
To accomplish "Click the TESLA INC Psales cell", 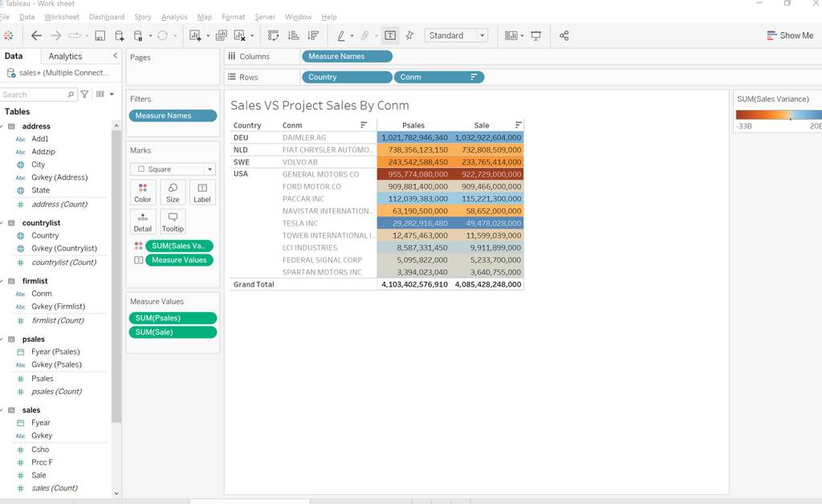I will 413,223.
